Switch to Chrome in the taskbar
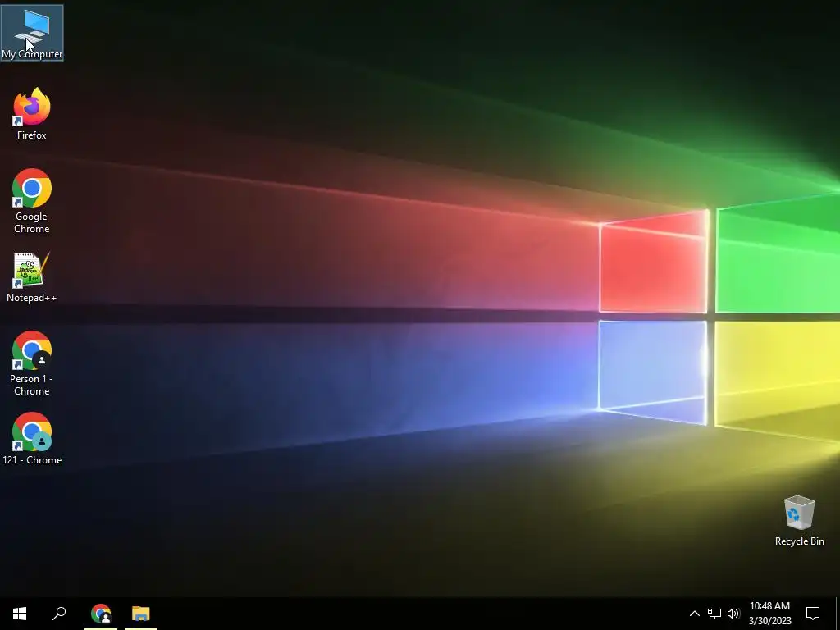 (101, 614)
